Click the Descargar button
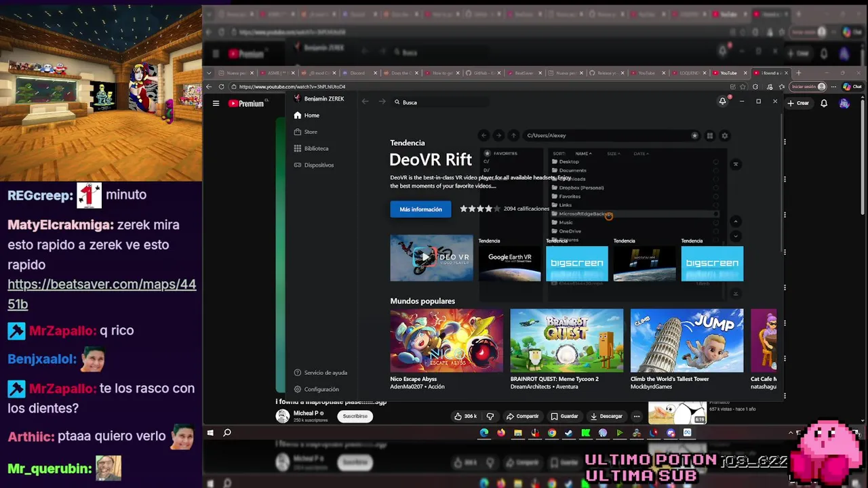 pyautogui.click(x=607, y=416)
